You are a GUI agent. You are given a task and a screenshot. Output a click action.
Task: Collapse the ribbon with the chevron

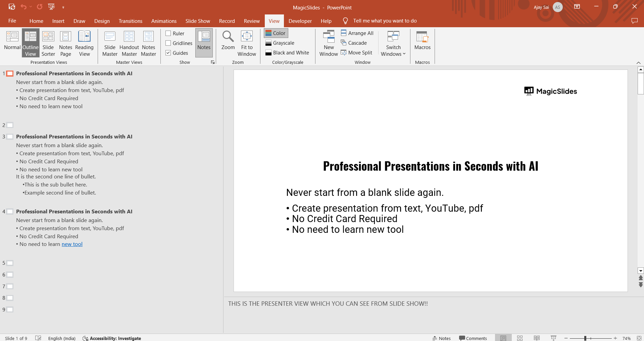point(638,63)
